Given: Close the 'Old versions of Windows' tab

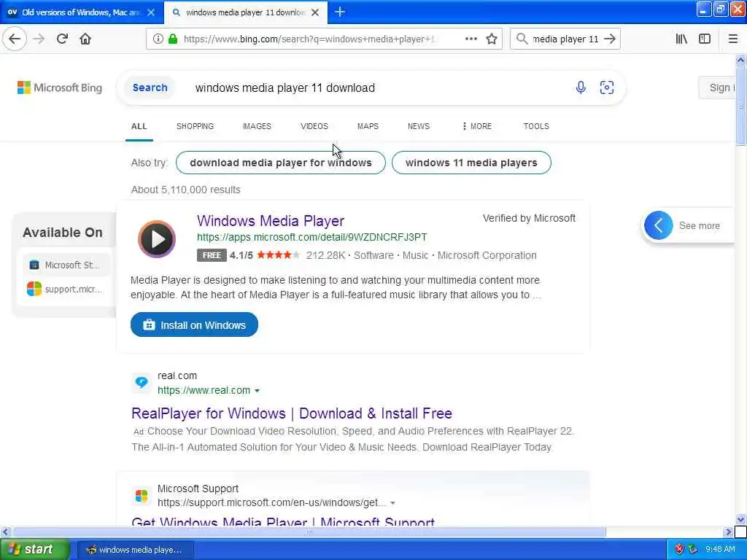Looking at the screenshot, I should coord(151,12).
